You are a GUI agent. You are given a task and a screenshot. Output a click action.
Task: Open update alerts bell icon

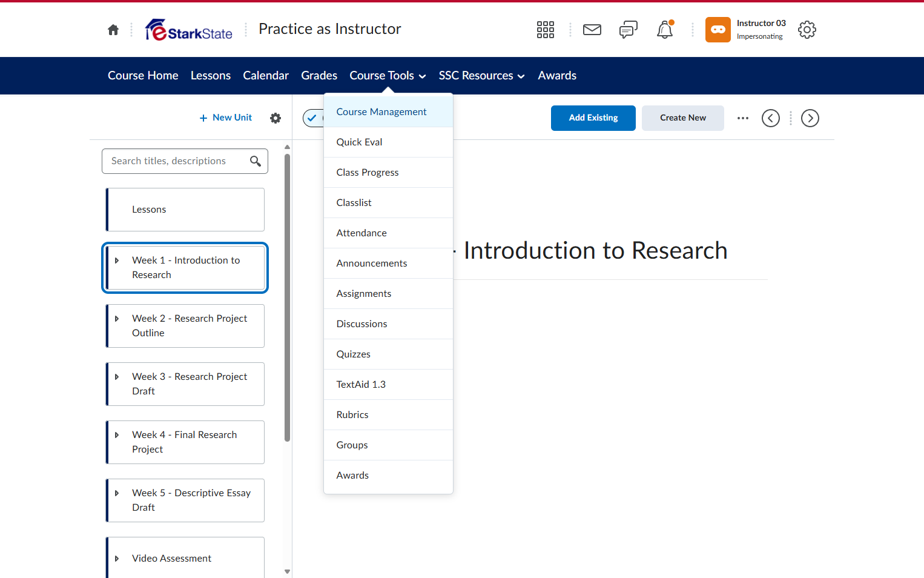coord(665,30)
